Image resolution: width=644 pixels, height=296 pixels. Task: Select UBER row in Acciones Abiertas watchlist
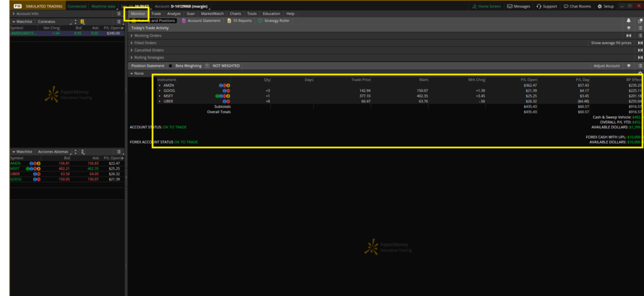click(67, 173)
